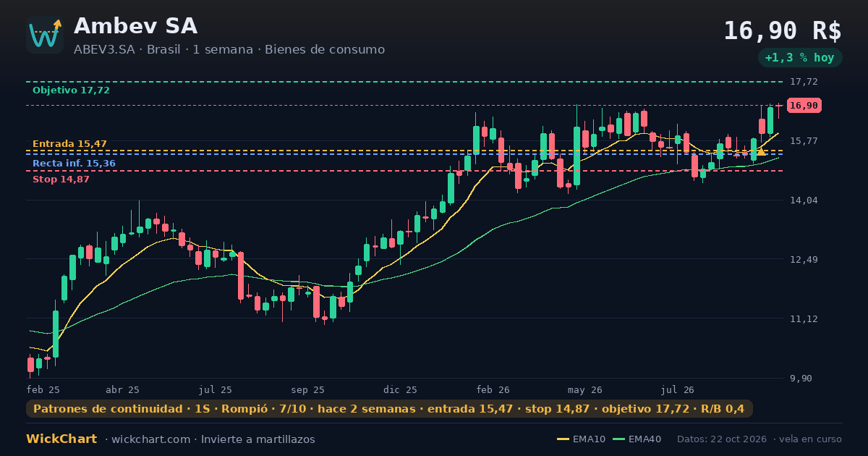Image resolution: width=868 pixels, height=456 pixels.
Task: Click the Entrada 15,47 label
Action: pyautogui.click(x=69, y=144)
